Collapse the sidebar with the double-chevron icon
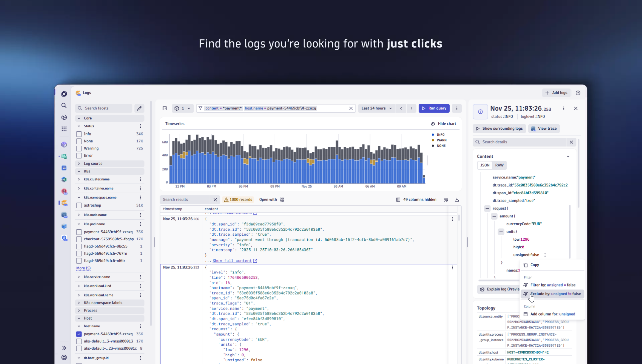The image size is (642, 364). (64, 348)
